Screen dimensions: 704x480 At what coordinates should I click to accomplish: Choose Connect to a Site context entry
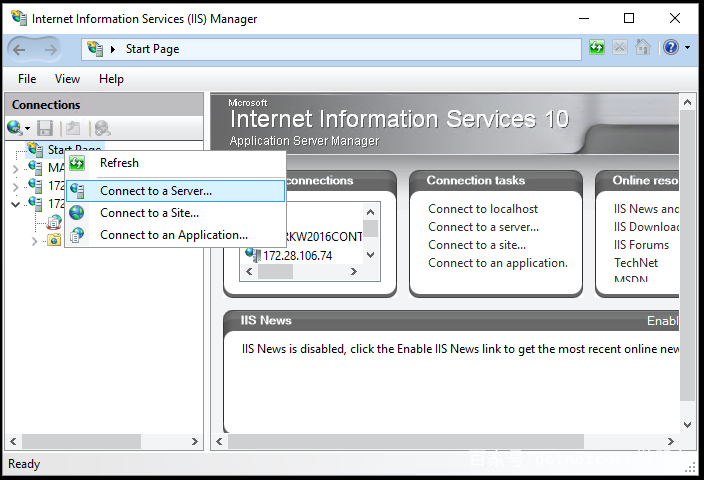176,213
